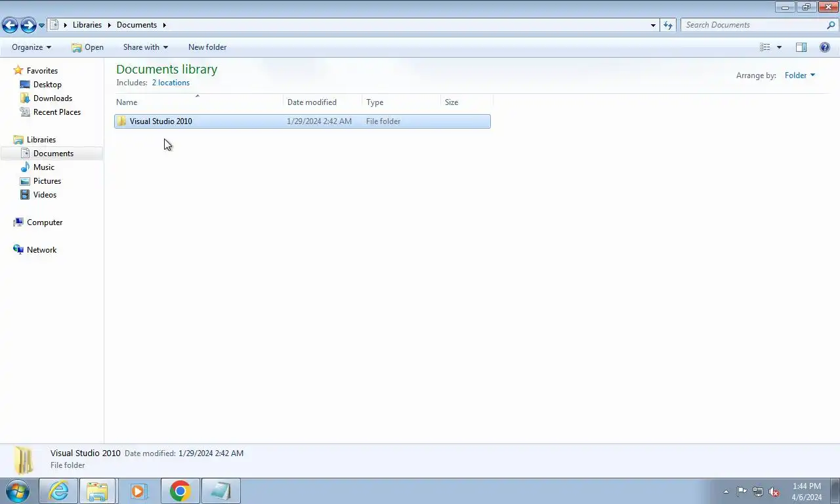Viewport: 840px width, 504px height.
Task: Click the library icon in the address bar
Action: tap(54, 25)
